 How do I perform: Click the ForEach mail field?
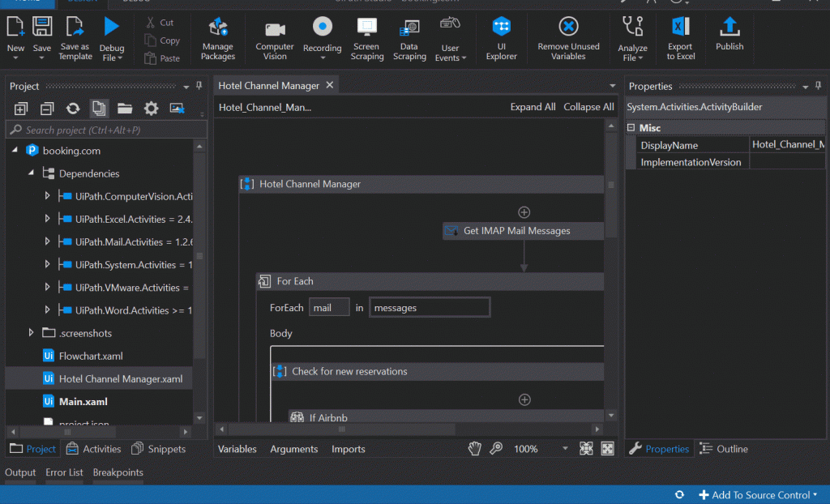329,308
